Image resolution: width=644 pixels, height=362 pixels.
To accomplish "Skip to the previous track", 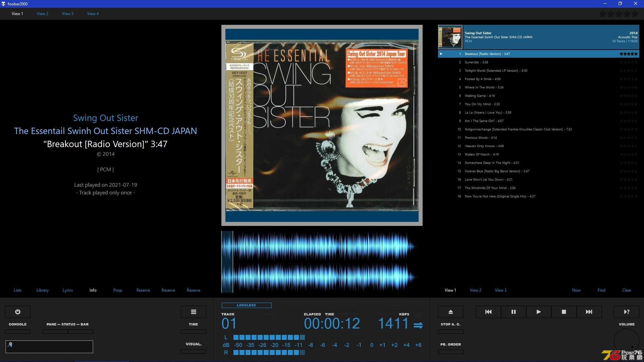I will pos(488,312).
